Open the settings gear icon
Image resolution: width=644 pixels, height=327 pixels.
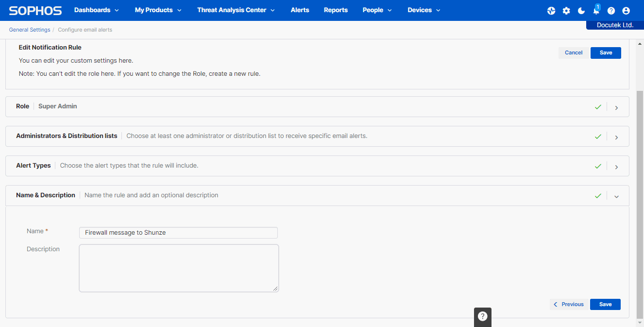(x=566, y=11)
